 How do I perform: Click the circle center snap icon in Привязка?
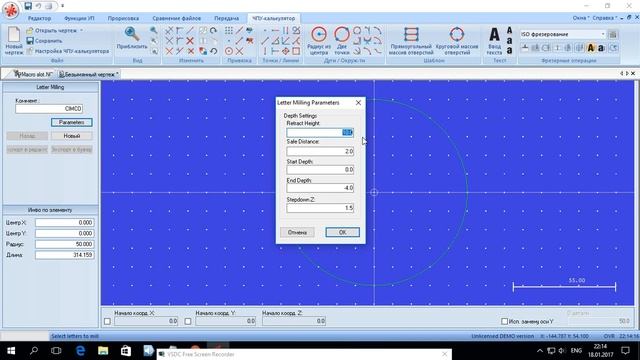[x=229, y=51]
